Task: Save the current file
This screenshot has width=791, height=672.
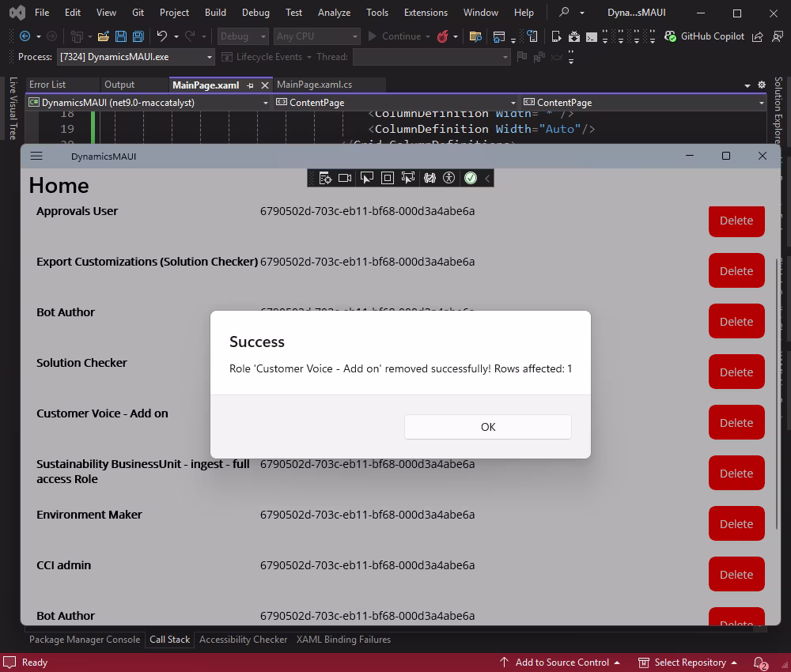Action: pos(121,36)
